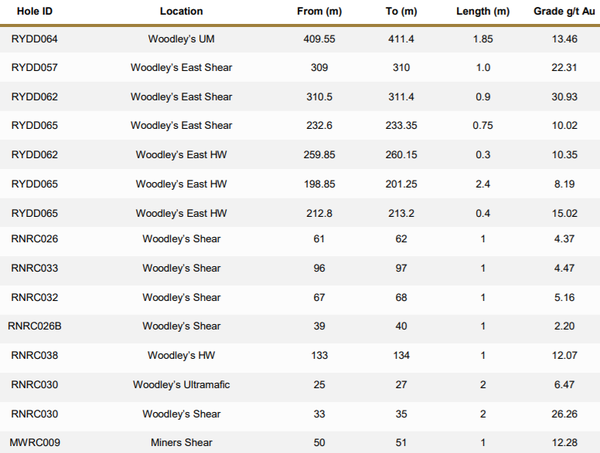The width and height of the screenshot is (600, 453).
Task: Click the grade value '6.47'
Action: pyautogui.click(x=564, y=385)
